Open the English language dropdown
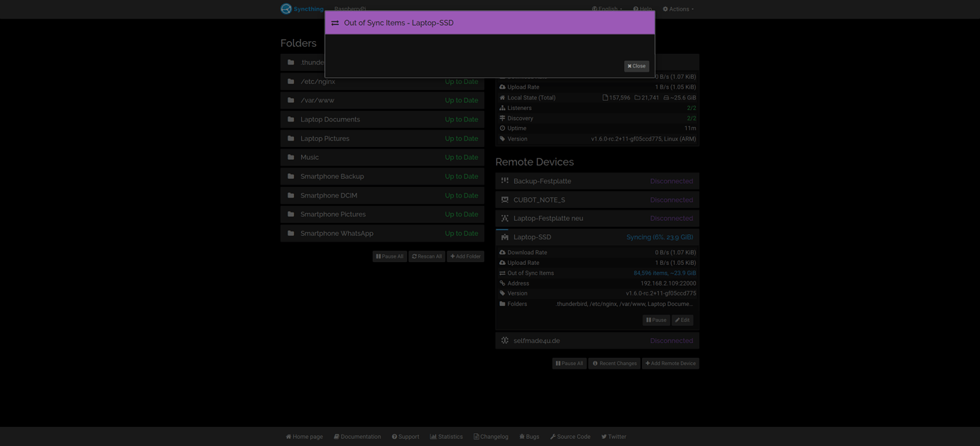Viewport: 980px width, 446px height. (607, 9)
